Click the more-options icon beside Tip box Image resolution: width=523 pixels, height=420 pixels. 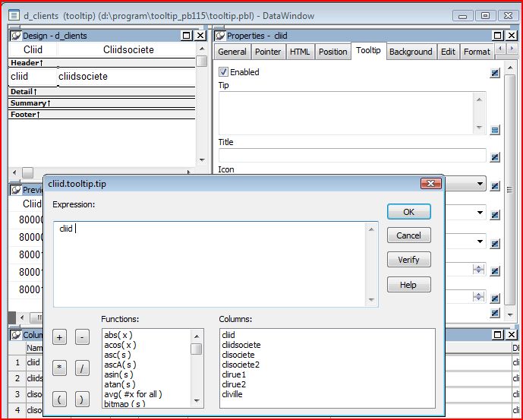pos(495,130)
